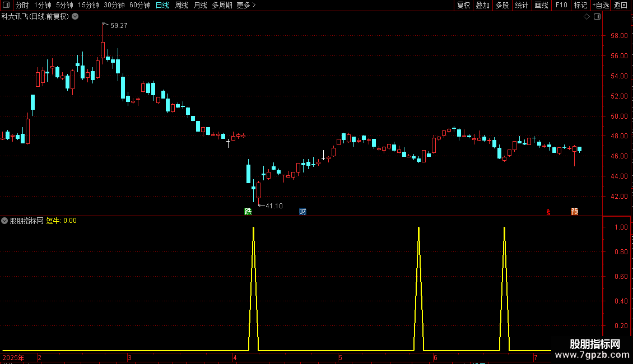Add stock with +自选 button
The image size is (633, 364).
(x=601, y=5)
